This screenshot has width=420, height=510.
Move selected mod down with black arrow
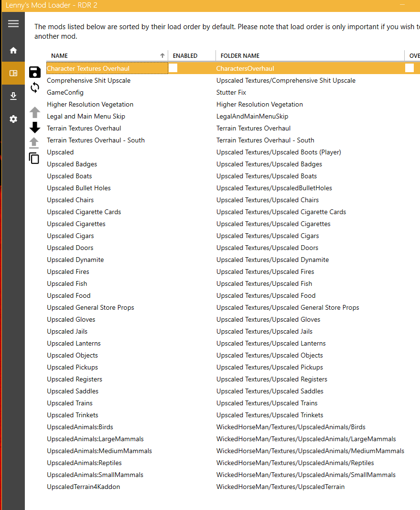tap(35, 127)
